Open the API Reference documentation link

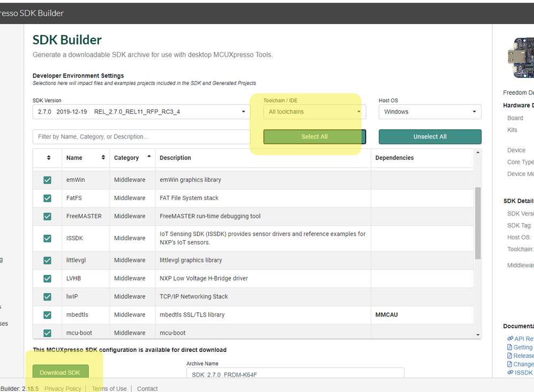tap(521, 339)
